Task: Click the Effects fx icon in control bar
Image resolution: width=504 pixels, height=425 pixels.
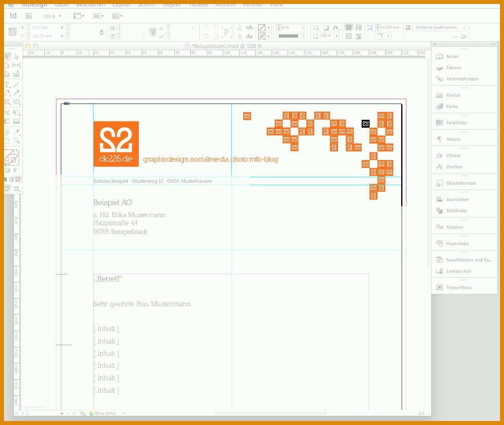Action: [x=336, y=28]
